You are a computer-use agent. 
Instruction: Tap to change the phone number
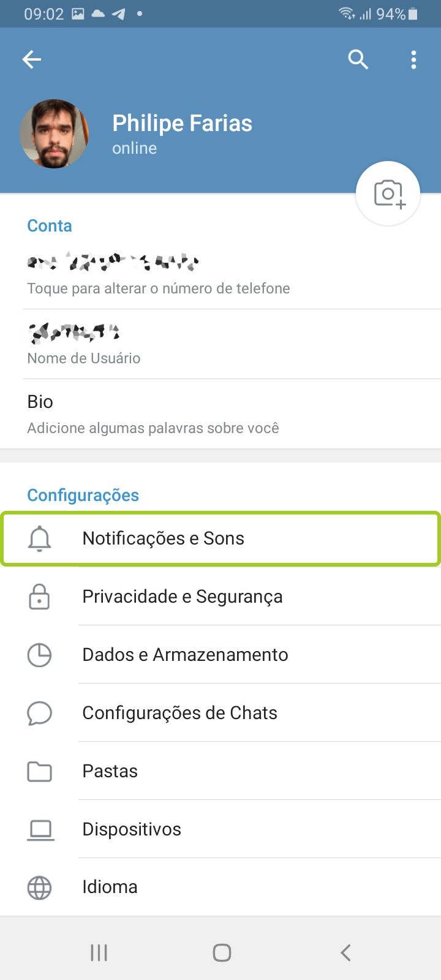pyautogui.click(x=158, y=274)
